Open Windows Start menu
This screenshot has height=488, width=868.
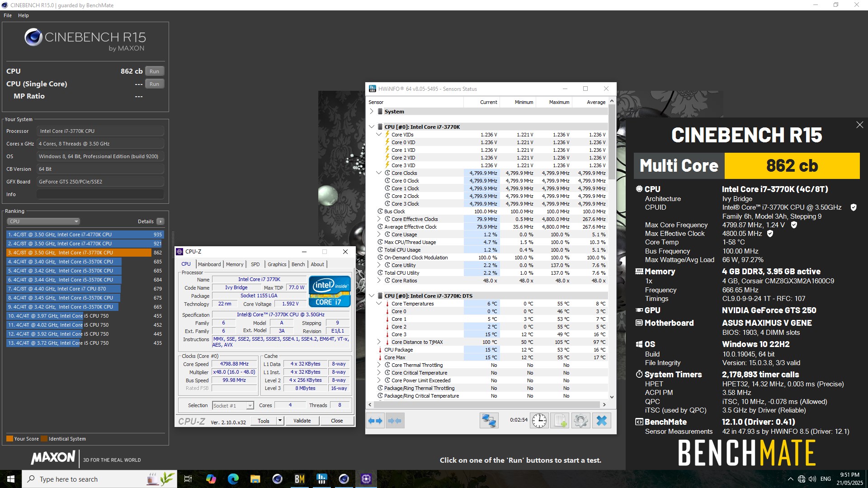coord(11,479)
